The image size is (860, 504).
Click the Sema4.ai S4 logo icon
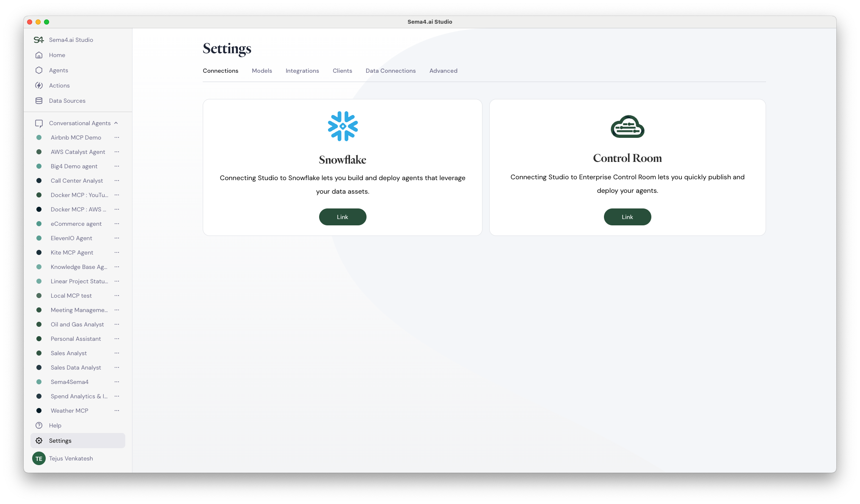coord(39,40)
